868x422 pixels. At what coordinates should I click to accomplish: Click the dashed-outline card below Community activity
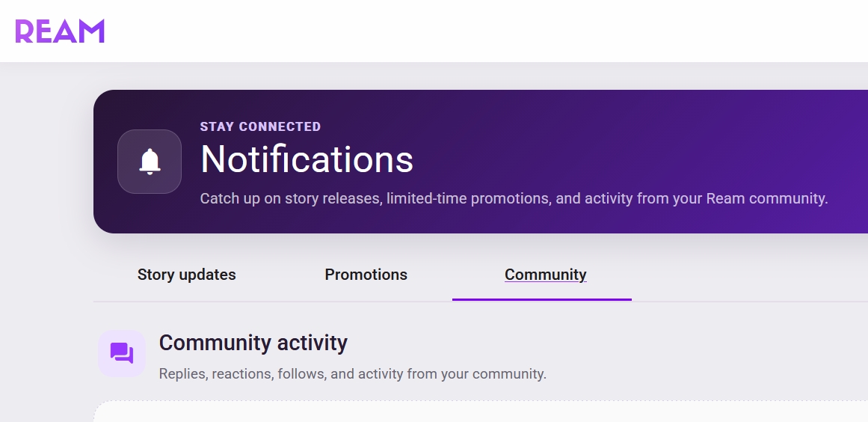pyautogui.click(x=481, y=412)
